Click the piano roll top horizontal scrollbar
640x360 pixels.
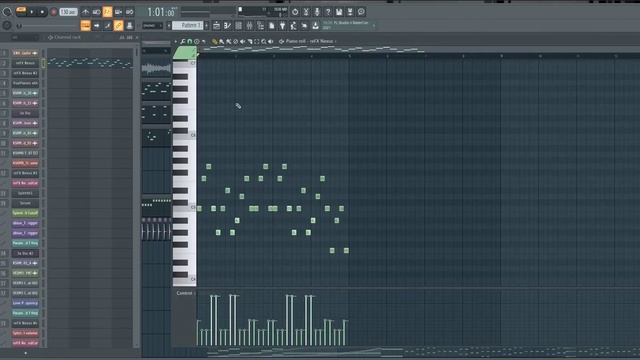tap(313, 50)
